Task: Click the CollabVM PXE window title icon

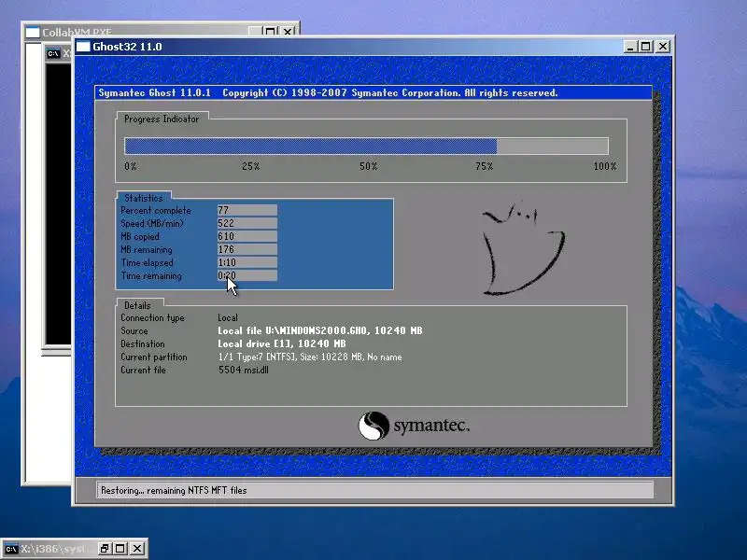Action: (x=33, y=32)
